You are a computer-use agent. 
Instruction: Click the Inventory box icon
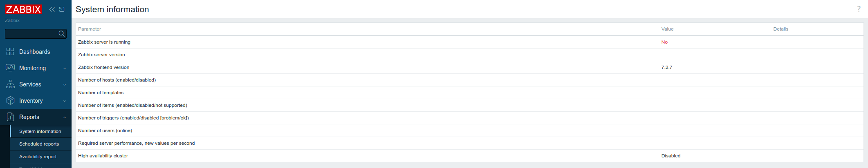pos(10,100)
